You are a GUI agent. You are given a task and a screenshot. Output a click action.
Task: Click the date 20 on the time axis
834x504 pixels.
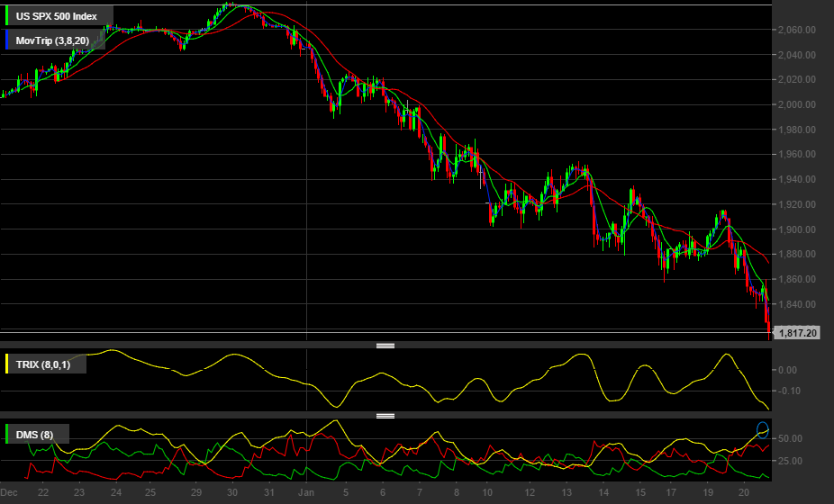tap(744, 492)
